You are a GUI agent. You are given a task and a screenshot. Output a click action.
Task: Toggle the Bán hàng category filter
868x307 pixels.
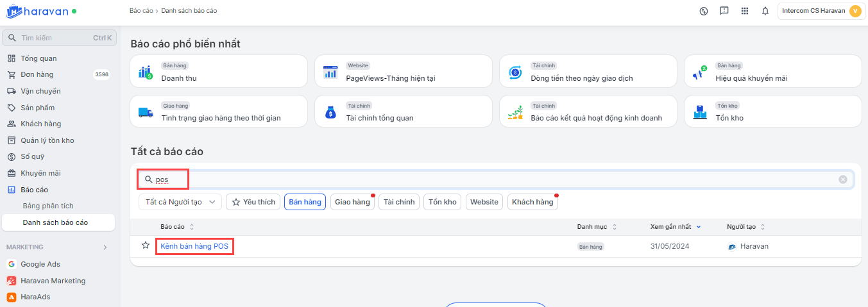tap(305, 202)
